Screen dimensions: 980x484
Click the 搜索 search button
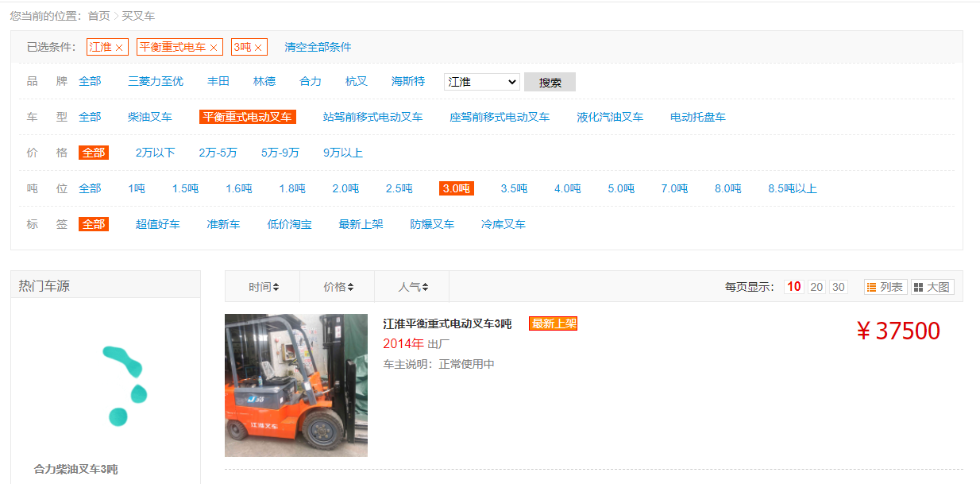[550, 81]
